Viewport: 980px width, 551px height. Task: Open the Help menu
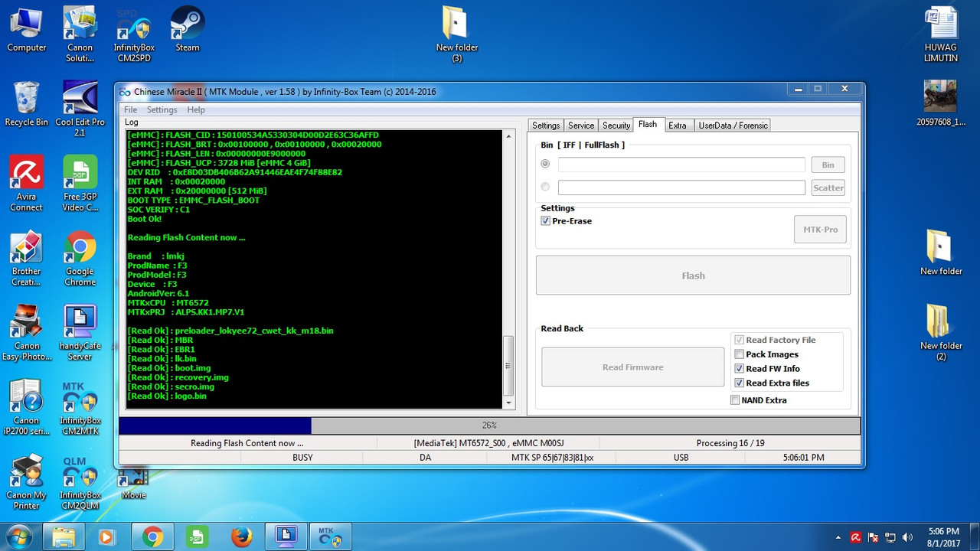[x=196, y=110]
